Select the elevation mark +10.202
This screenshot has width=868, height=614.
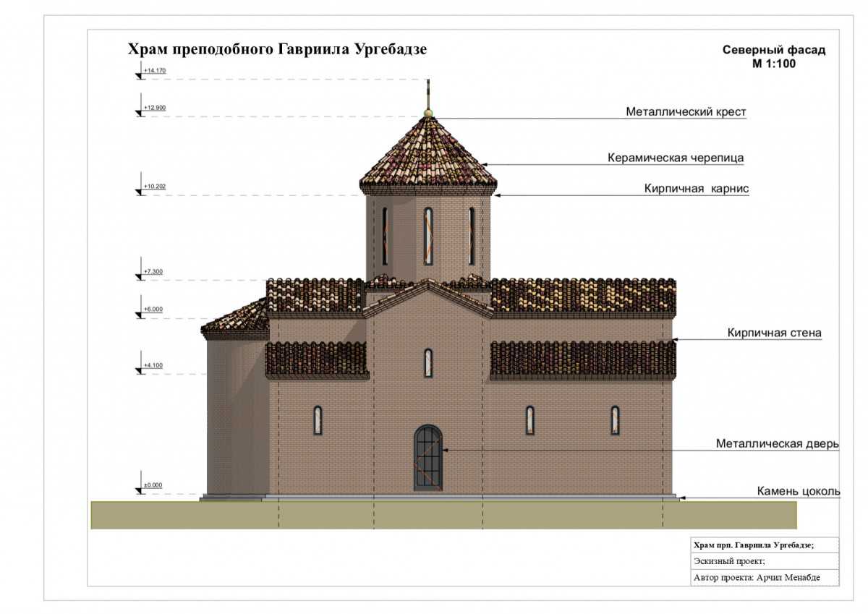click(x=155, y=187)
